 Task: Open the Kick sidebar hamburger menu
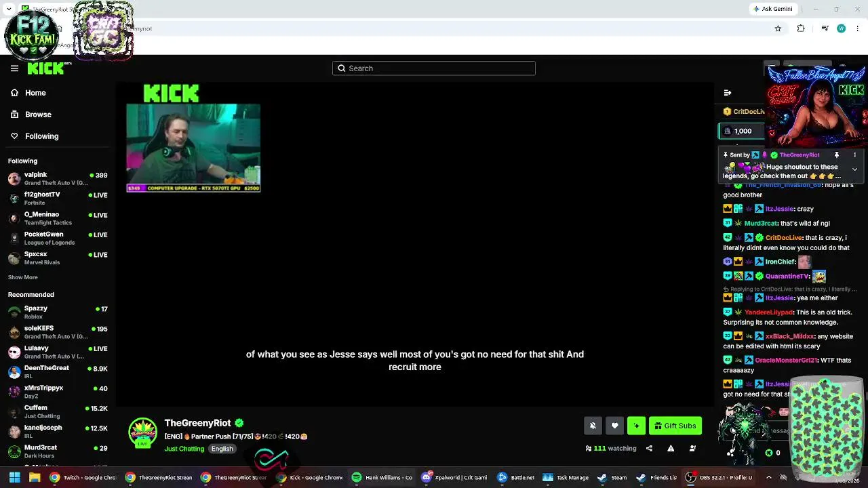pos(14,68)
